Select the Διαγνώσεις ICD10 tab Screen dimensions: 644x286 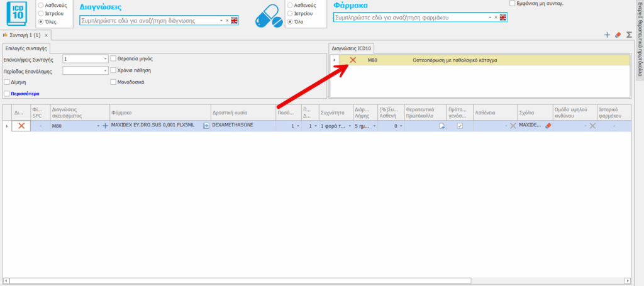[x=353, y=48]
